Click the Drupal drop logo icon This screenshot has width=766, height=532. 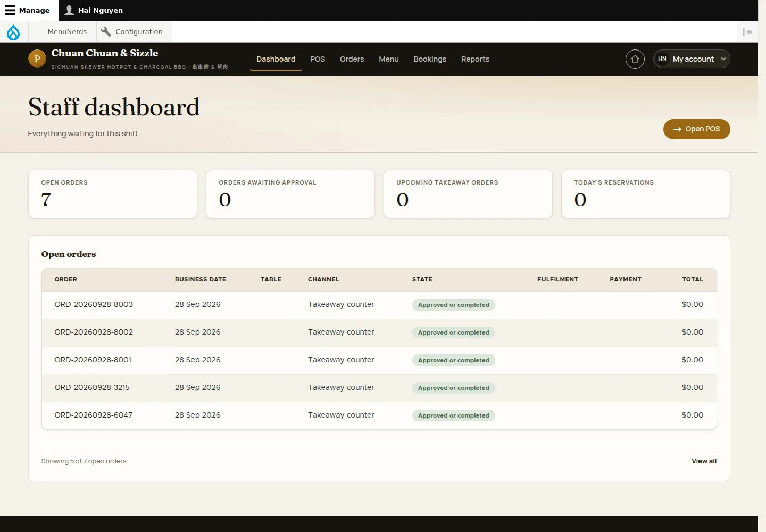(x=13, y=32)
